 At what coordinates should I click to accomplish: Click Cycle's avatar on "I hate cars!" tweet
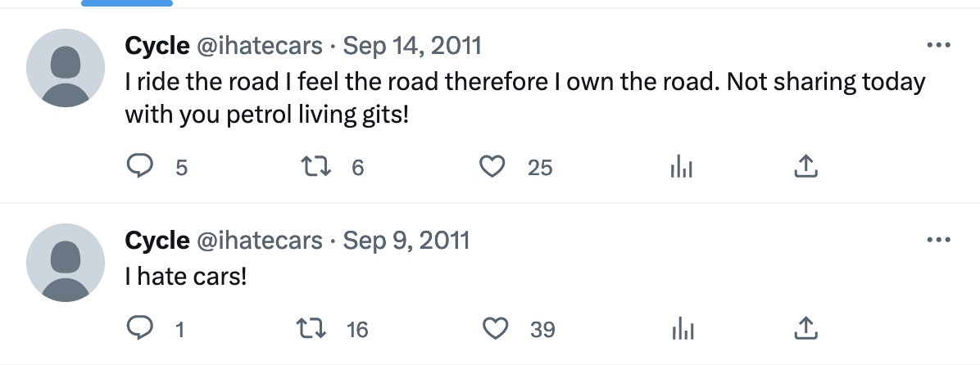[66, 264]
